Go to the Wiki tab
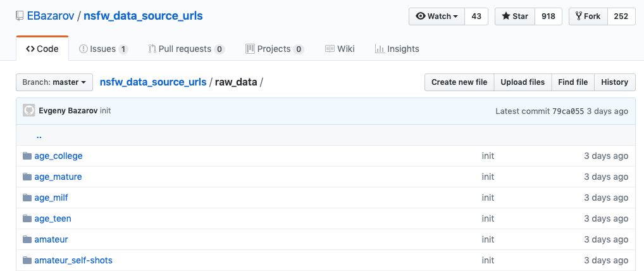 (340, 49)
